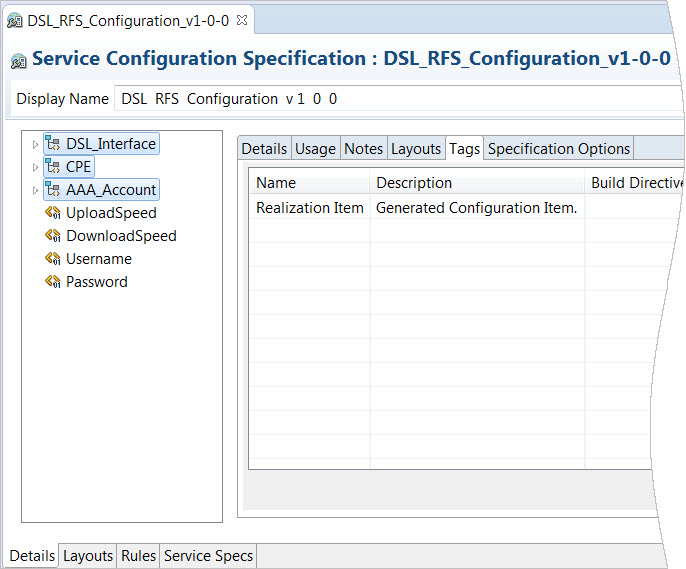Select the Realization Item table row

click(x=309, y=208)
